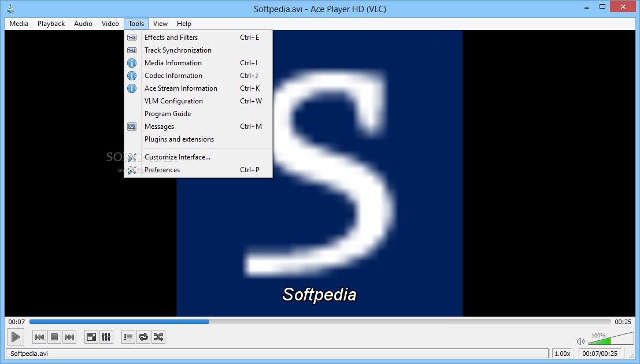Select Program Guide menu entry
Image resolution: width=640 pixels, height=364 pixels.
click(x=198, y=114)
